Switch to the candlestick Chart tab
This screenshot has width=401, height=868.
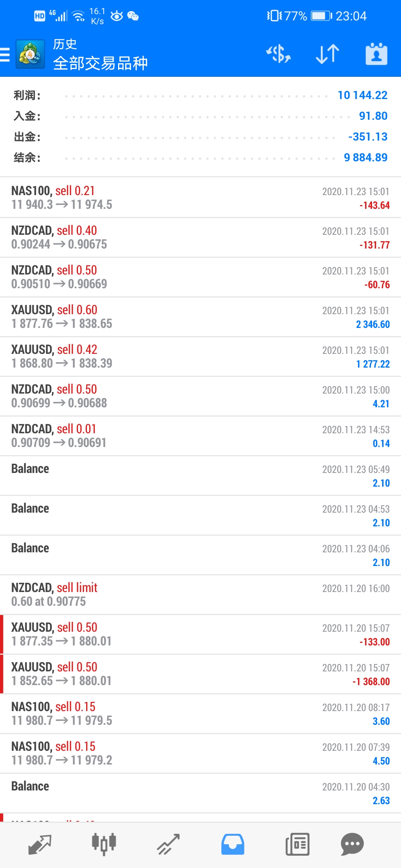[x=104, y=845]
